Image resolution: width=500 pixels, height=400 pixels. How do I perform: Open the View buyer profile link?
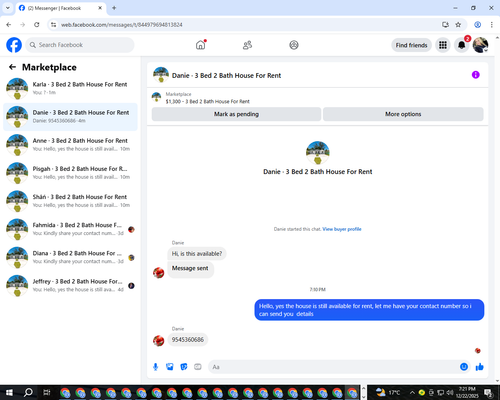[x=342, y=229]
